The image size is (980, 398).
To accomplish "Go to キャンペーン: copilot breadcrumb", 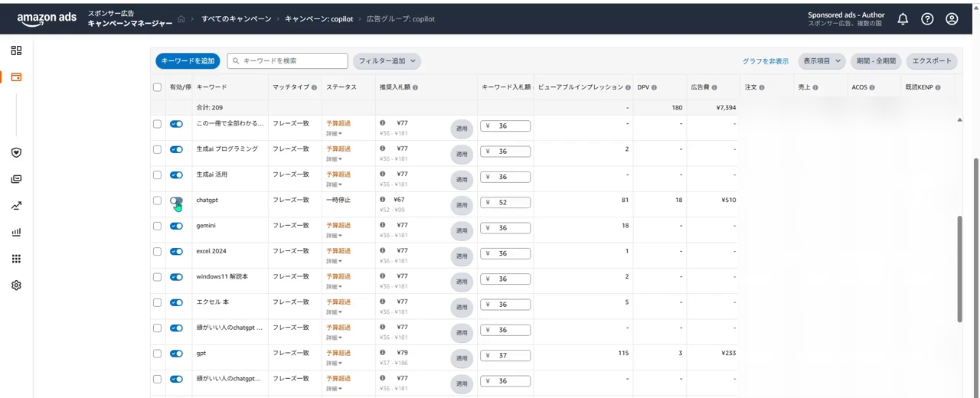I will tap(318, 19).
